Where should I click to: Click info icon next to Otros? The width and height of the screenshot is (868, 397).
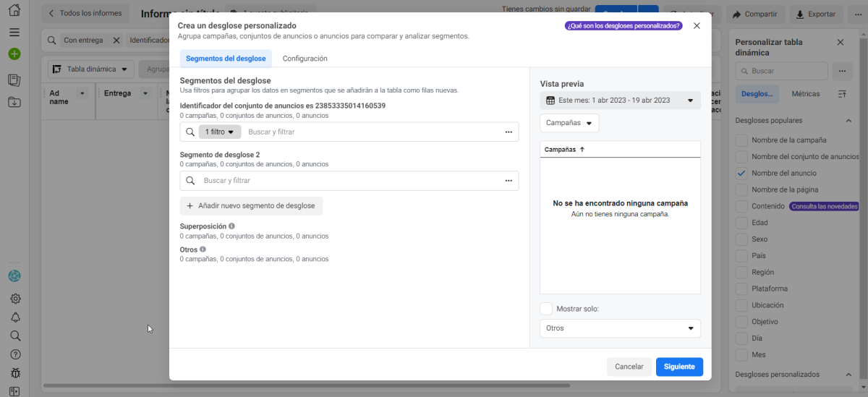(203, 249)
